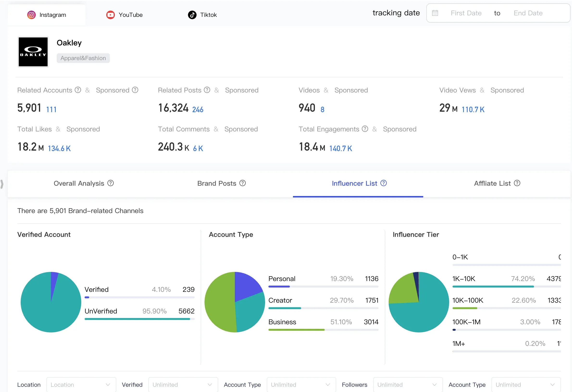This screenshot has height=392, width=572.
Task: Click the Verified progress bar
Action: tap(140, 297)
